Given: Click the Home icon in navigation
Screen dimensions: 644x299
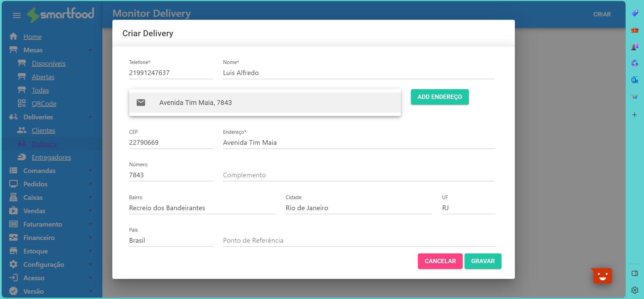Looking at the screenshot, I should point(13,37).
